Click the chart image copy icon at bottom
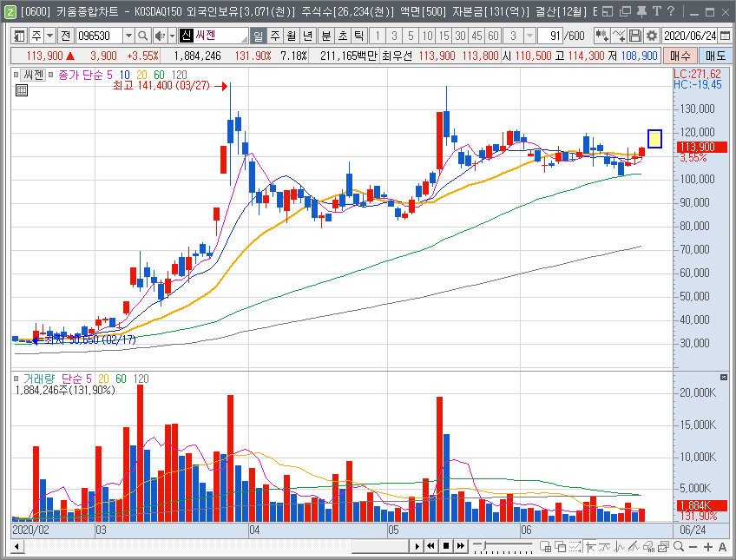Screen dimensions: 736x560 pyautogui.click(x=663, y=546)
